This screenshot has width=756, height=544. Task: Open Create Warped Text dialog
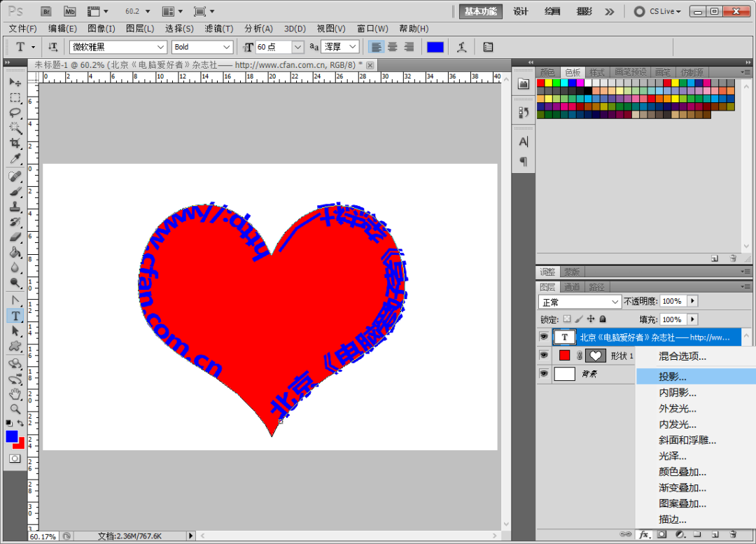click(x=462, y=47)
